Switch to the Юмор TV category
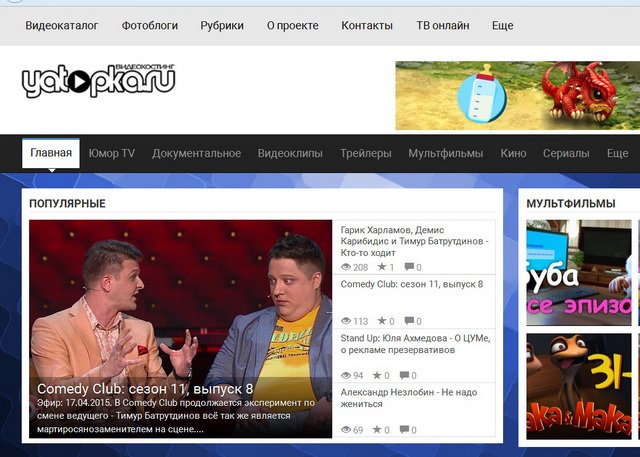The image size is (640, 457). (112, 153)
